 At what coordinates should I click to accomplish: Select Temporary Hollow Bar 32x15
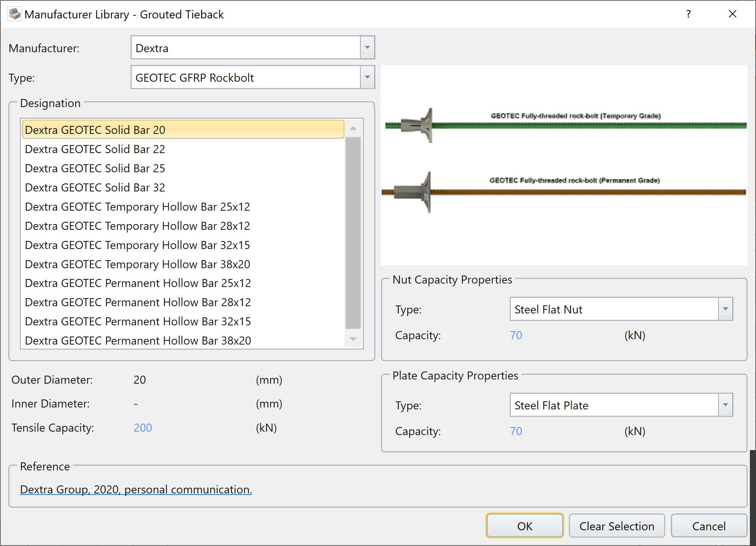click(x=183, y=245)
